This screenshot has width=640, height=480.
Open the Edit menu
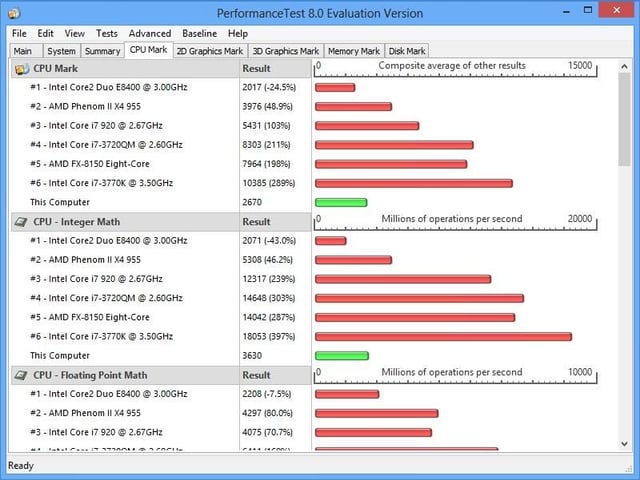tap(45, 33)
